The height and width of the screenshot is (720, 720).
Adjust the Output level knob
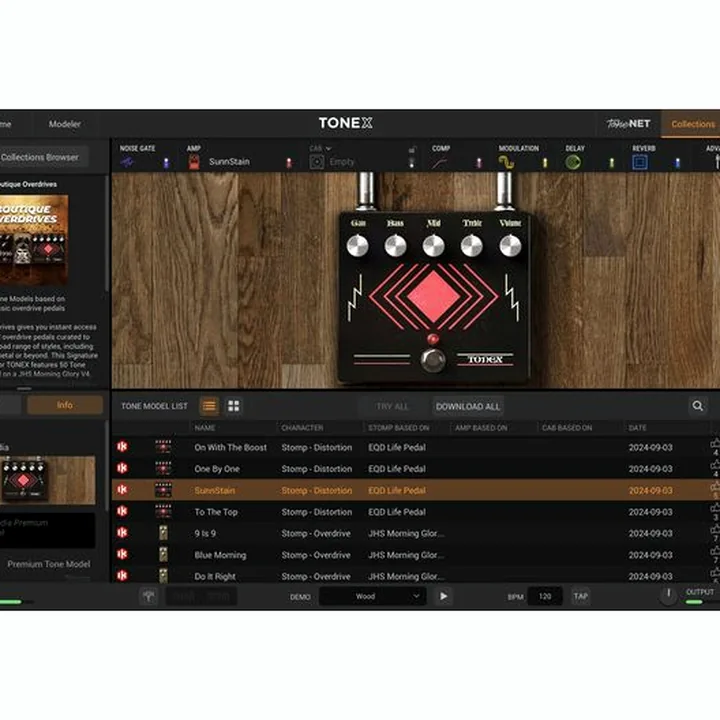point(668,595)
